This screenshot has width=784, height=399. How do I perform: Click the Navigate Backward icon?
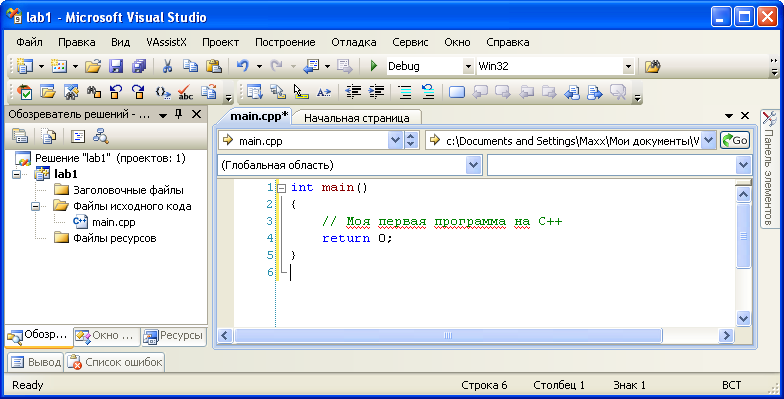tap(312, 66)
